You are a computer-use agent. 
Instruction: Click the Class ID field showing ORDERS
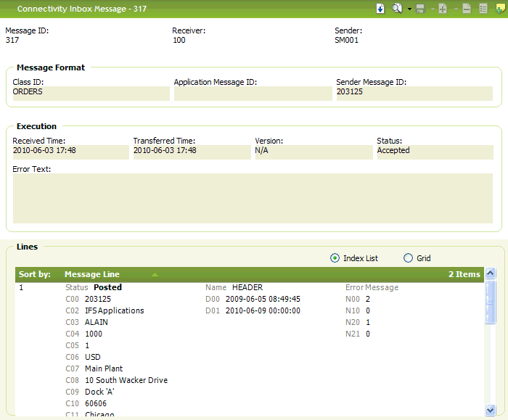(91, 93)
